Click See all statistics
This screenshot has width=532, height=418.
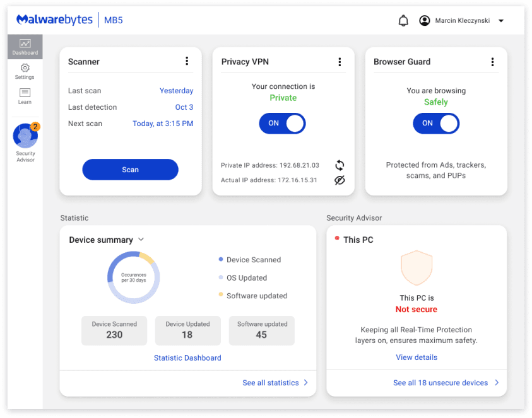pyautogui.click(x=275, y=383)
